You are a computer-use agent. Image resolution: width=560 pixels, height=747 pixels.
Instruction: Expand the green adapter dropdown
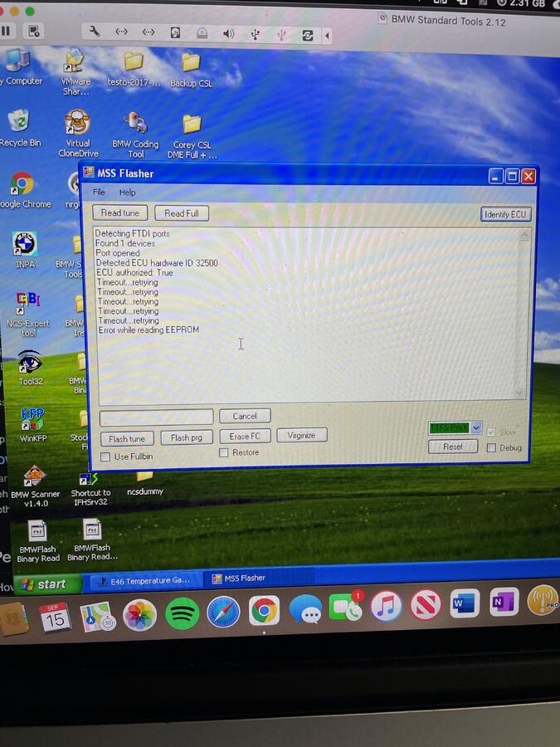(x=476, y=428)
